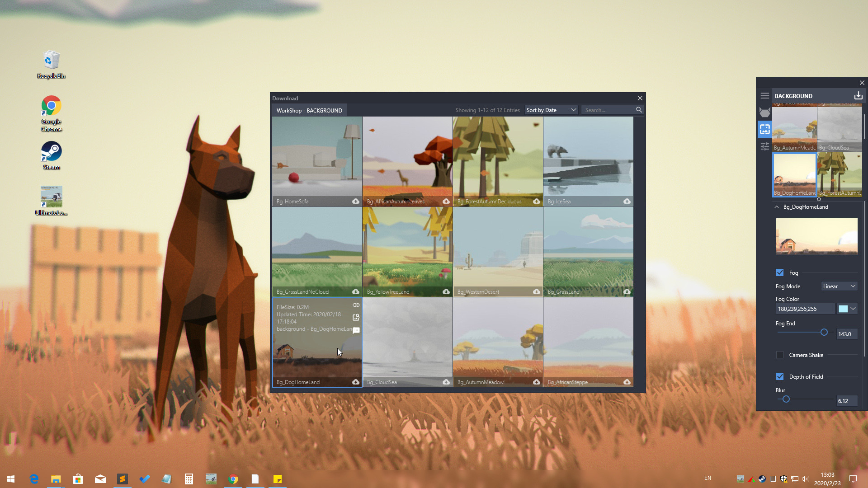The height and width of the screenshot is (488, 868).
Task: Click the download icon beside BACKGROUND header
Action: click(x=858, y=95)
